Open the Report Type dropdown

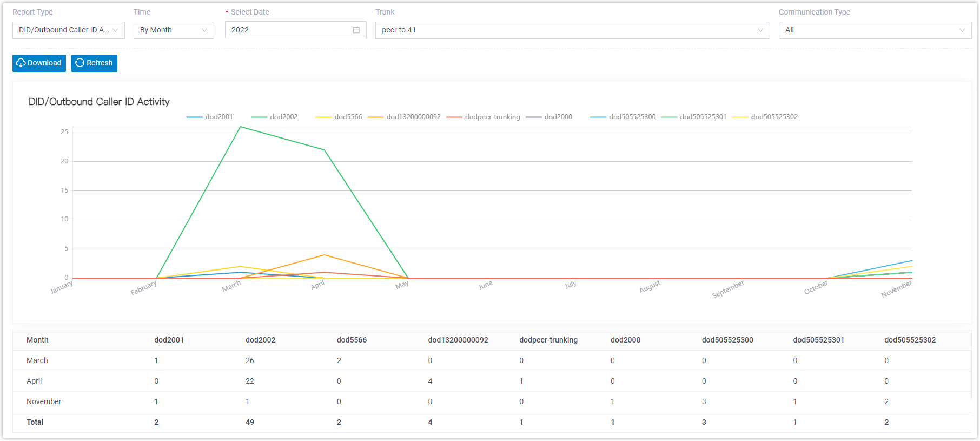68,30
